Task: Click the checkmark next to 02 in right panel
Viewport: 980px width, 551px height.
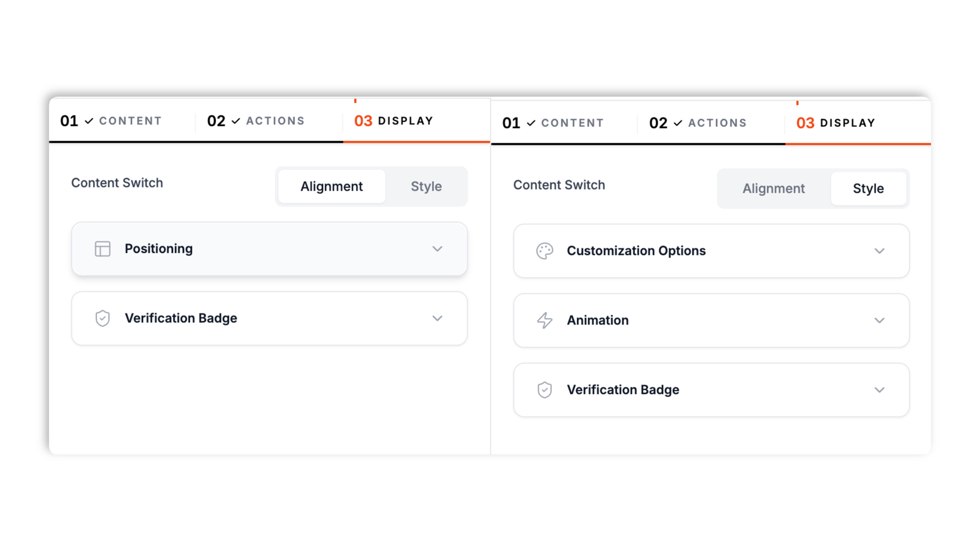Action: click(678, 123)
